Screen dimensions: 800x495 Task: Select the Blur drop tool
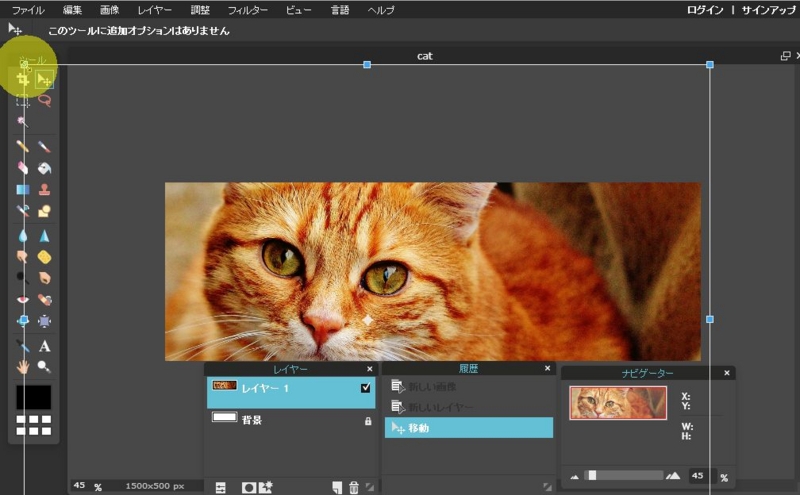(x=22, y=236)
